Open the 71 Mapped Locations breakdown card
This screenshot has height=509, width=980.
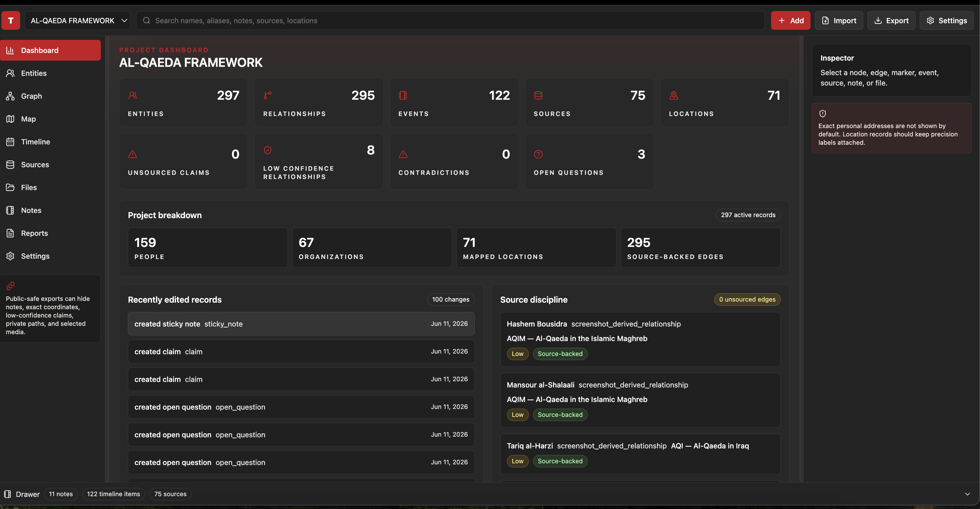536,248
